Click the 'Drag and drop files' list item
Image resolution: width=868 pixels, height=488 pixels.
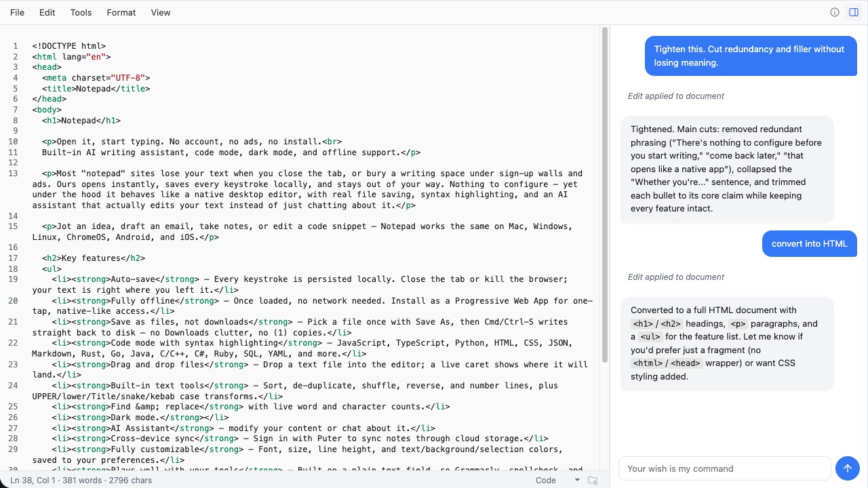tap(310, 369)
